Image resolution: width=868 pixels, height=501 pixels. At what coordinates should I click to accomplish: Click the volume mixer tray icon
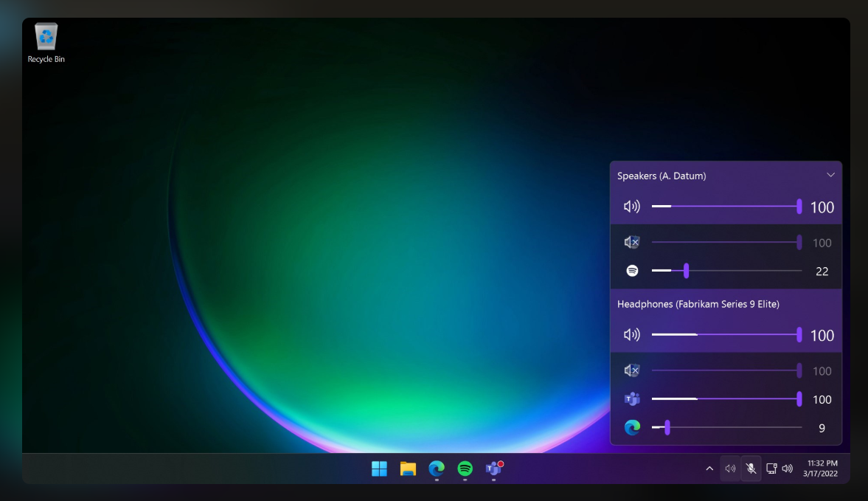click(730, 469)
